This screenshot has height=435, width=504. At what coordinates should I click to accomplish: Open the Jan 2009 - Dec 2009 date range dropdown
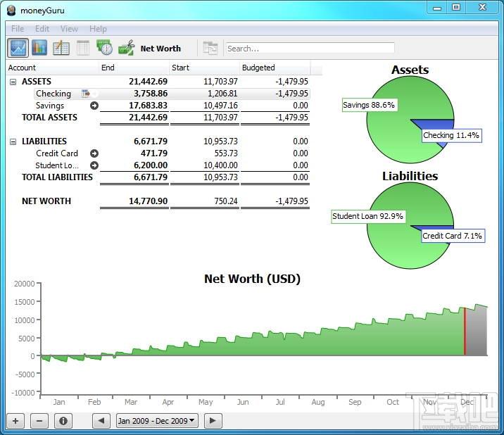click(x=157, y=420)
